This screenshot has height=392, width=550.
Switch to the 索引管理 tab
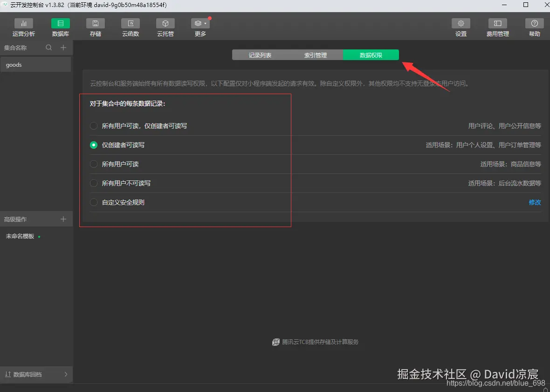point(316,55)
